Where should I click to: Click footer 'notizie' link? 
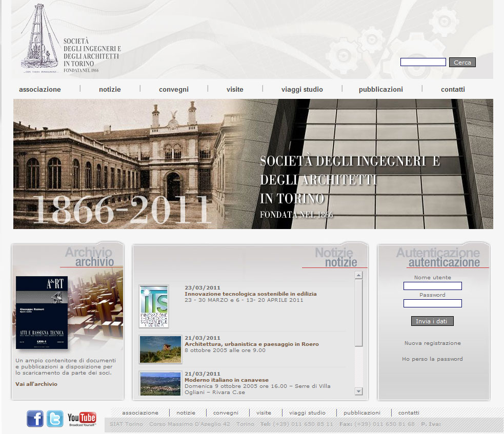tap(186, 413)
